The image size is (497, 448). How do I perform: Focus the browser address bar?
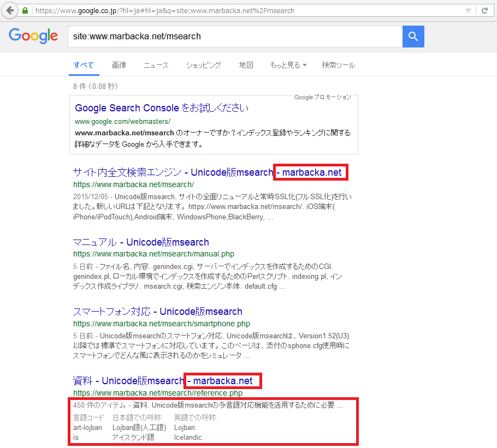pyautogui.click(x=247, y=10)
